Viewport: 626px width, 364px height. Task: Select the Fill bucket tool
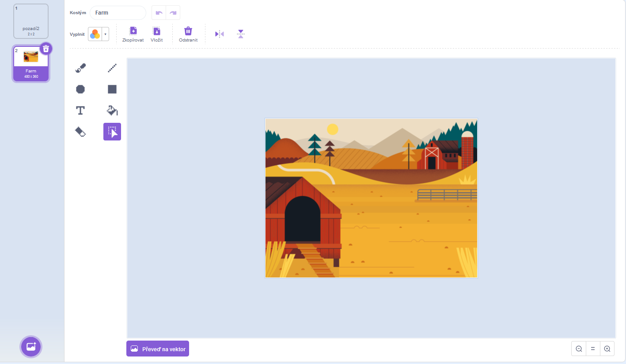[112, 110]
